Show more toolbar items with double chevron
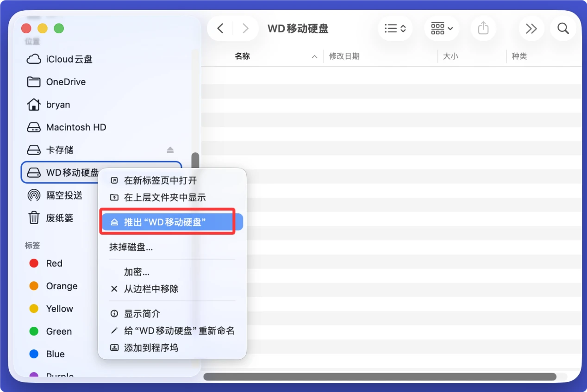587x392 pixels. tap(531, 29)
